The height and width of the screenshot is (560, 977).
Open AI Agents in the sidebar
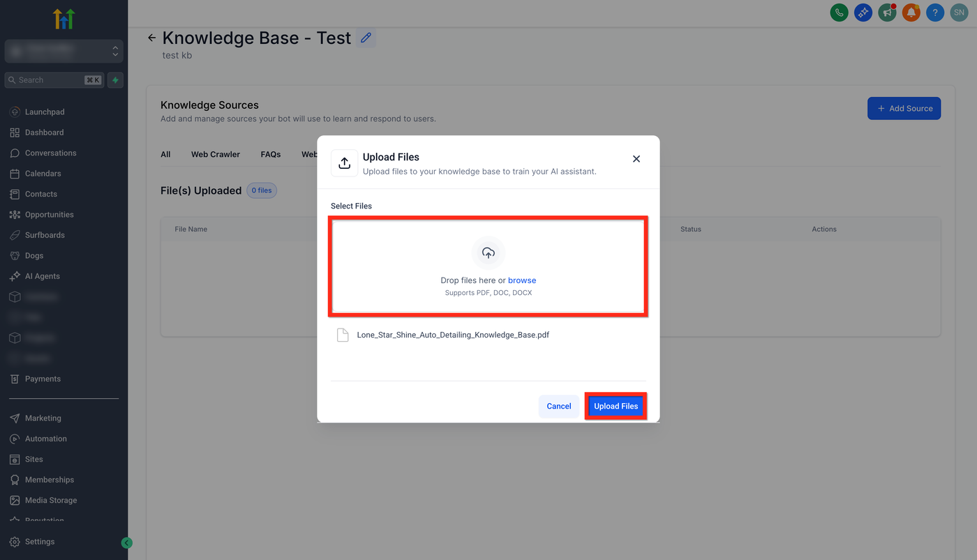tap(43, 276)
